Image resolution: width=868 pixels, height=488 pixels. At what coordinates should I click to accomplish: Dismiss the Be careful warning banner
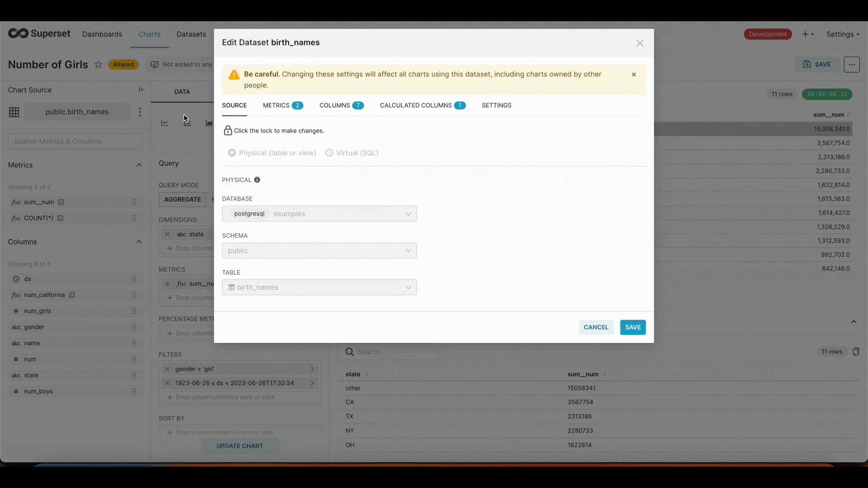pyautogui.click(x=634, y=75)
